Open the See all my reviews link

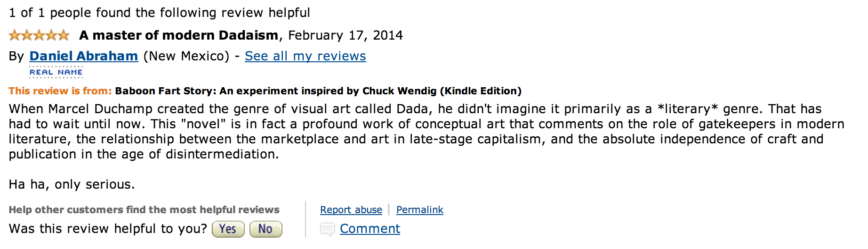(305, 56)
